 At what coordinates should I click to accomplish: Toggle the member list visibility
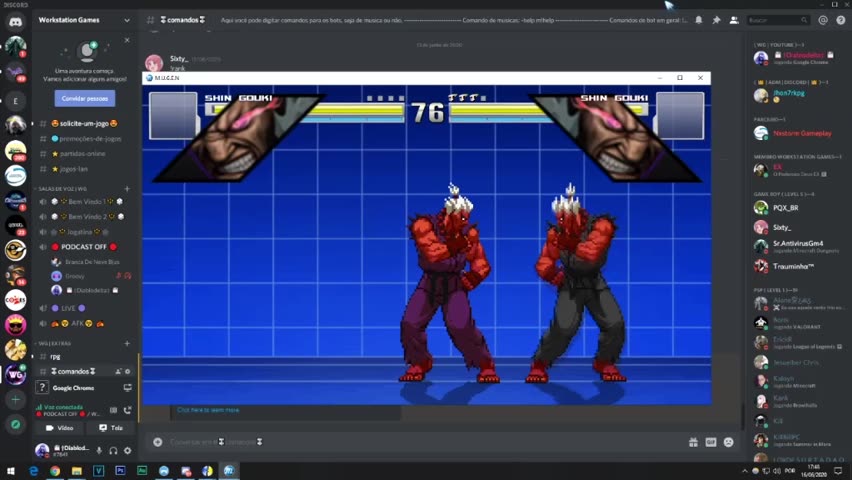click(734, 20)
